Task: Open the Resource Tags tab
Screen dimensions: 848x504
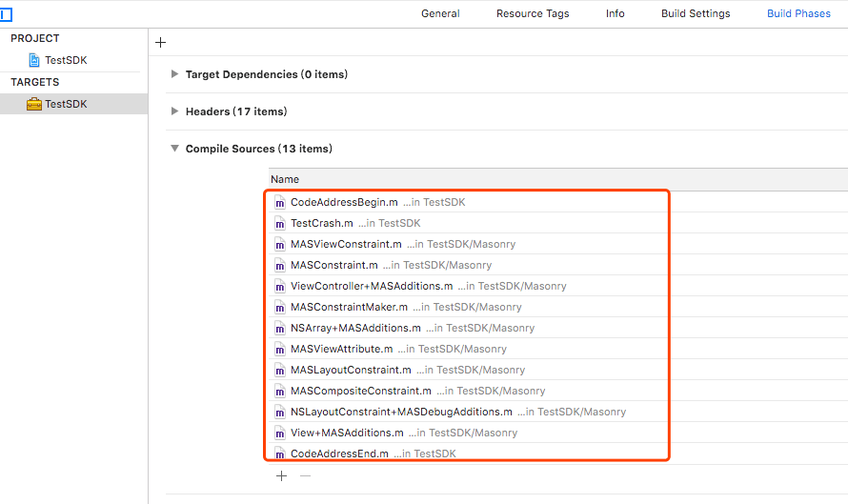Action: [x=533, y=13]
